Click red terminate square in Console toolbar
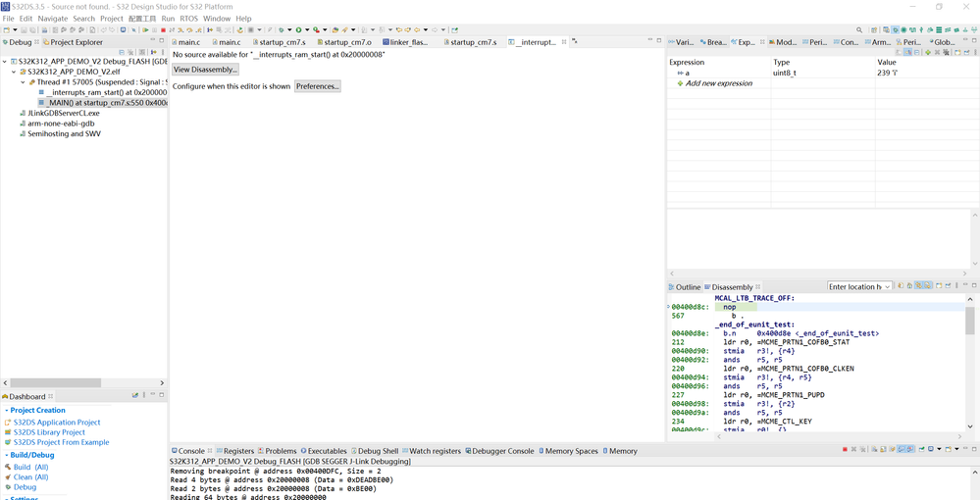 (x=845, y=449)
